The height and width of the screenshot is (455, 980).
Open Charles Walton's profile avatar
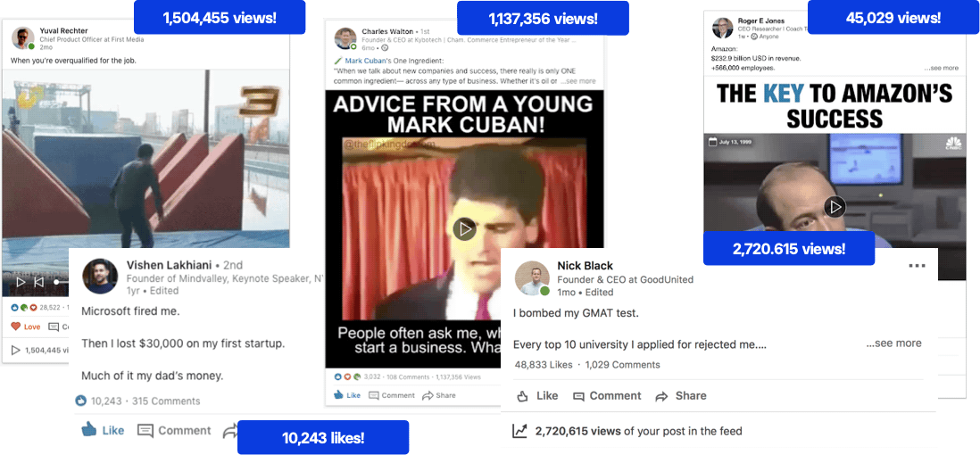tap(345, 38)
